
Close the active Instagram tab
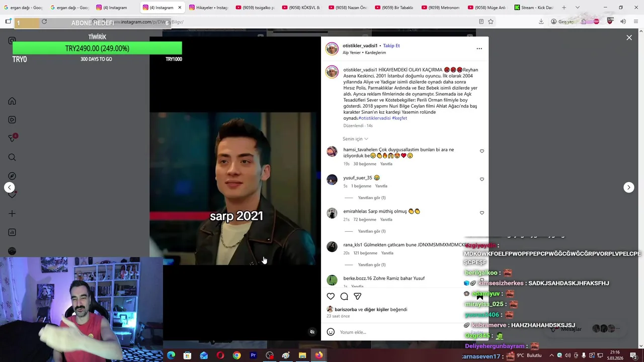(x=180, y=8)
